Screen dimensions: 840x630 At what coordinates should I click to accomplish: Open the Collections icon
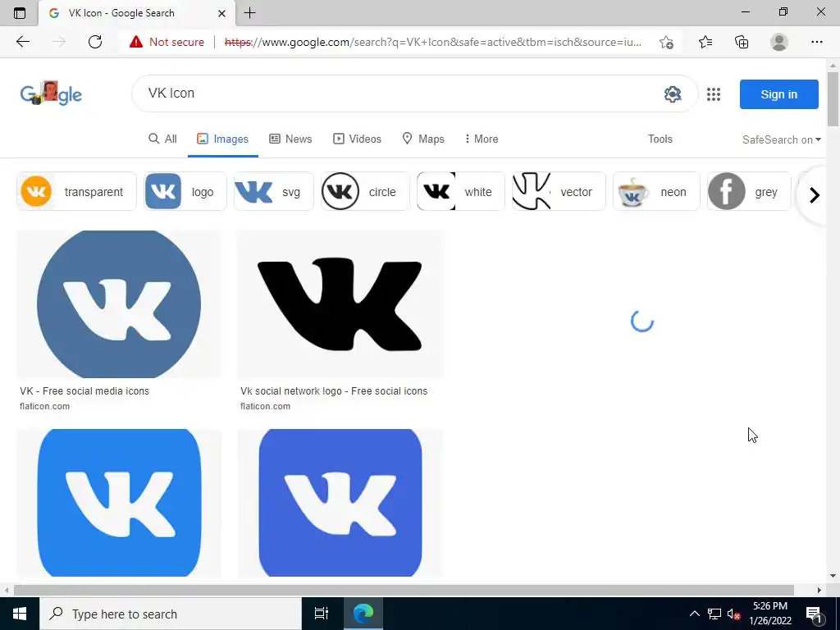coord(742,42)
